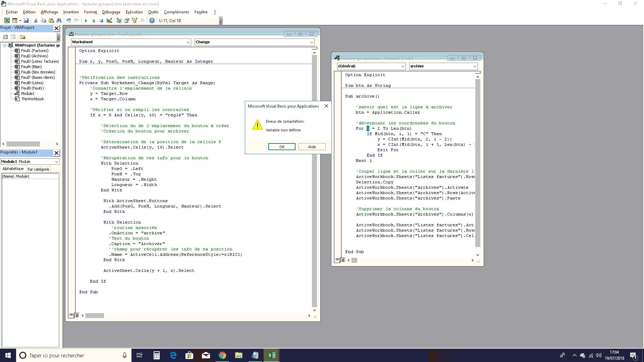Click the Pause execution icon
The image size is (644, 362).
tap(94, 20)
